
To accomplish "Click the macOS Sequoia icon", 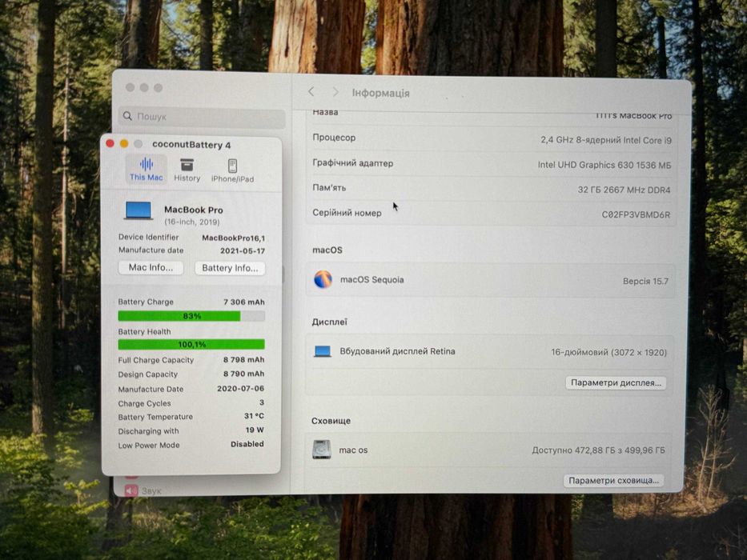I will pyautogui.click(x=323, y=279).
